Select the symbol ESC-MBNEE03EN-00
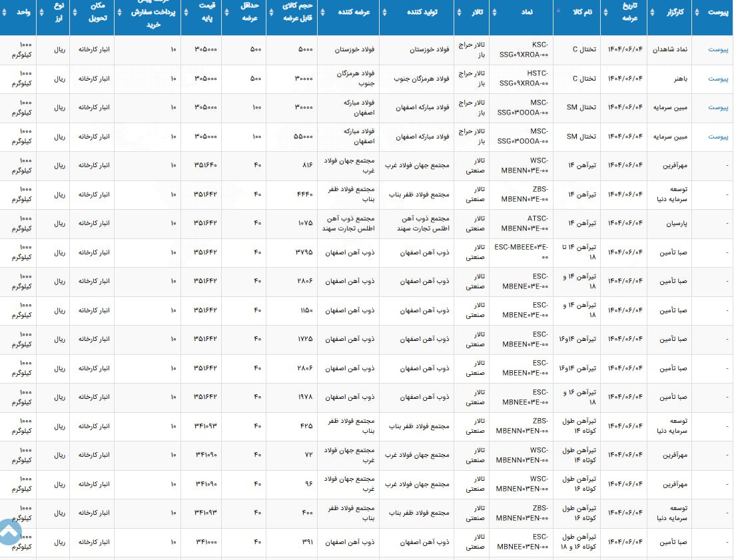 522,542
